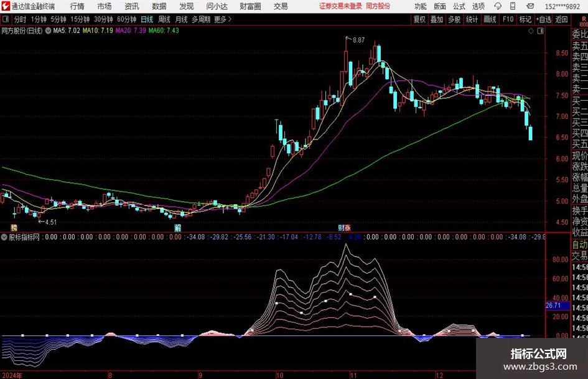588x379 pixels.
Task: Switch to 60分钟 period
Action: pos(126,19)
